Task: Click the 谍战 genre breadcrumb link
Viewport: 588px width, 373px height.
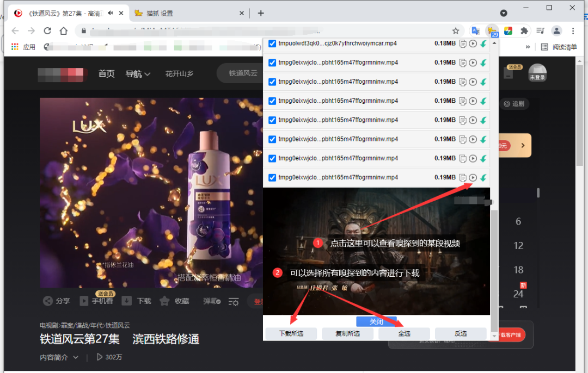Action: [x=81, y=325]
